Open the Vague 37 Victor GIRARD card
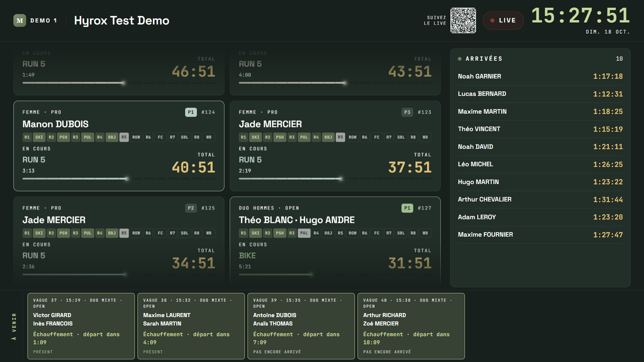 [81, 326]
